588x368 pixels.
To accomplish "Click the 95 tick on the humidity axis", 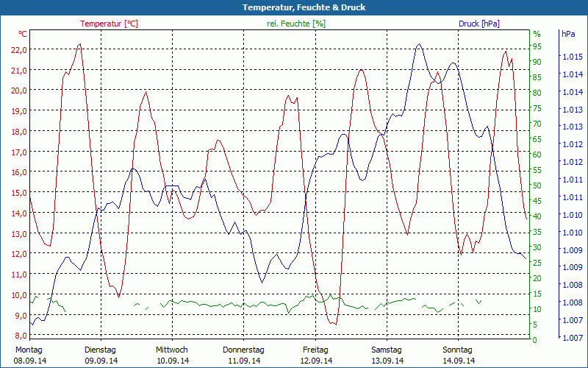I will point(537,46).
